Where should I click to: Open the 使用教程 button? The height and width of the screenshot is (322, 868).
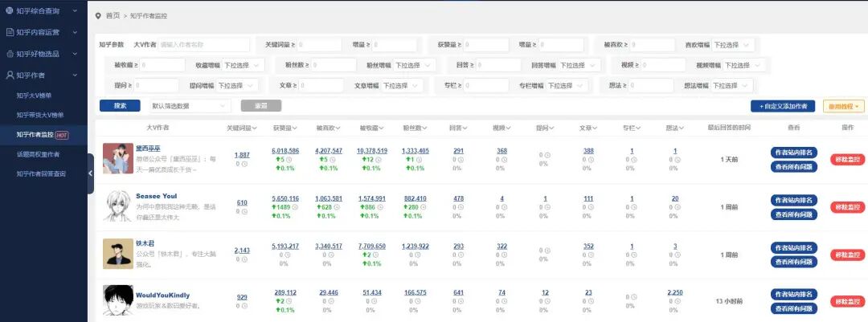point(844,106)
